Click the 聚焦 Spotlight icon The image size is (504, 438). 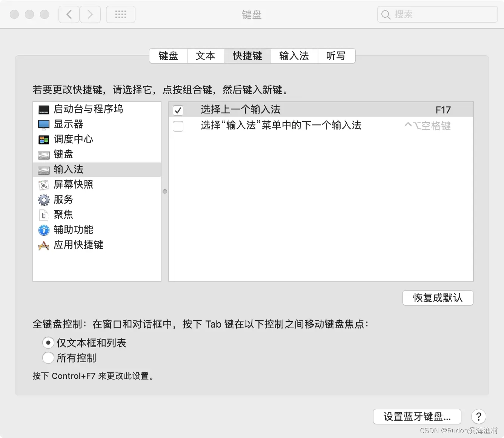(x=44, y=215)
